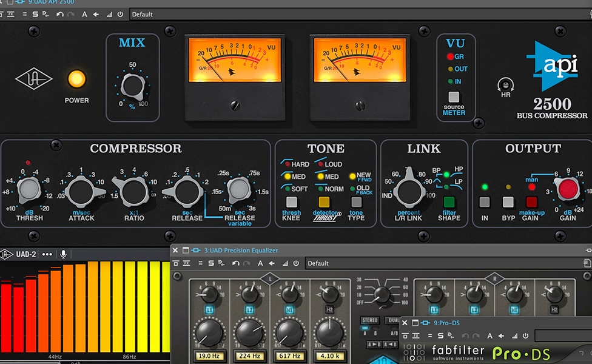Click the preset document icon in Precision Equalizer window
Screen dimensions: 592x364
[x=587, y=263]
